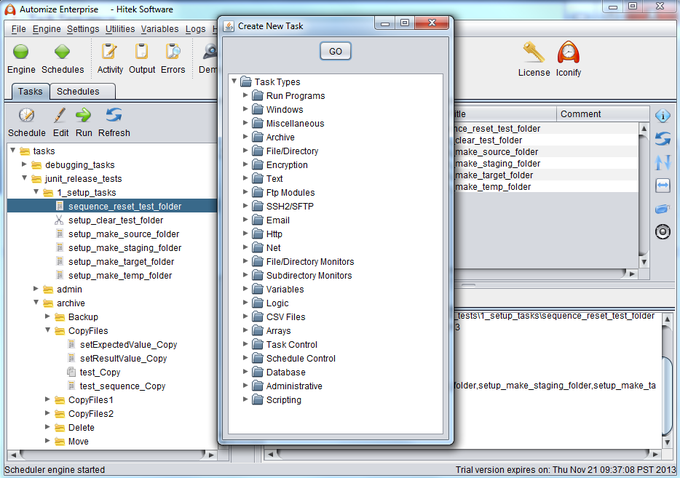Click task tree horizontal scrollbar right arrow
This screenshot has height=478, width=680.
[x=211, y=455]
